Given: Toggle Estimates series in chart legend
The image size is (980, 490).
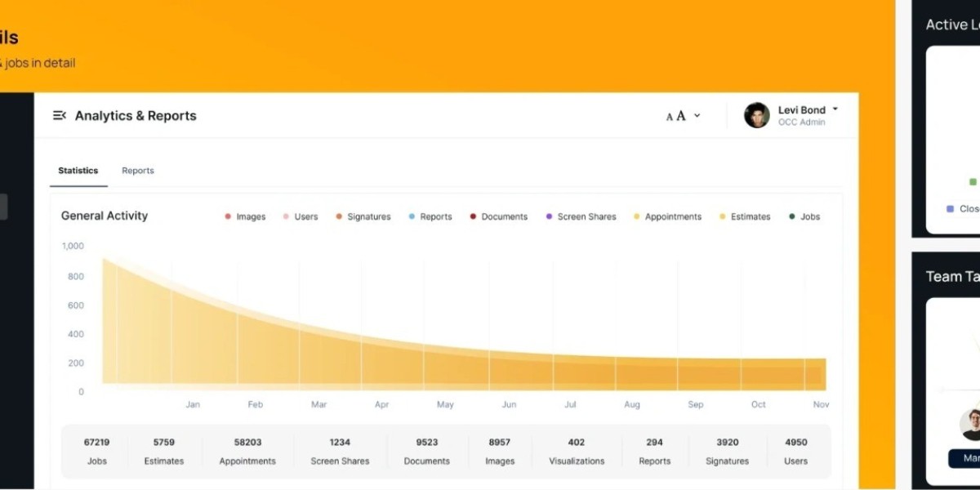Looking at the screenshot, I should coord(745,216).
